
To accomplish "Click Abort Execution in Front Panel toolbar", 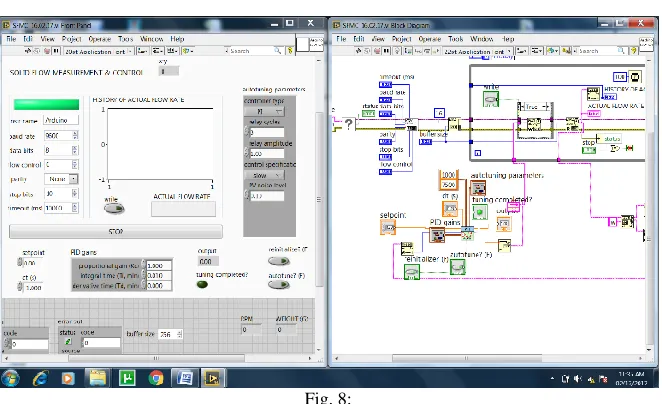I will 47,51.
